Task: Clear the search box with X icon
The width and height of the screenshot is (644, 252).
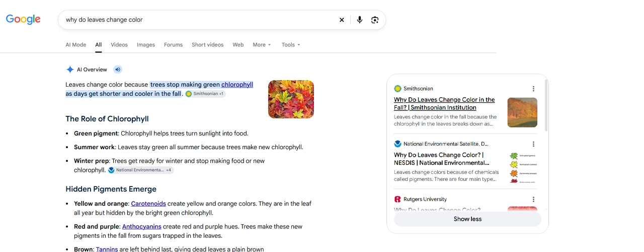Action: tap(342, 20)
